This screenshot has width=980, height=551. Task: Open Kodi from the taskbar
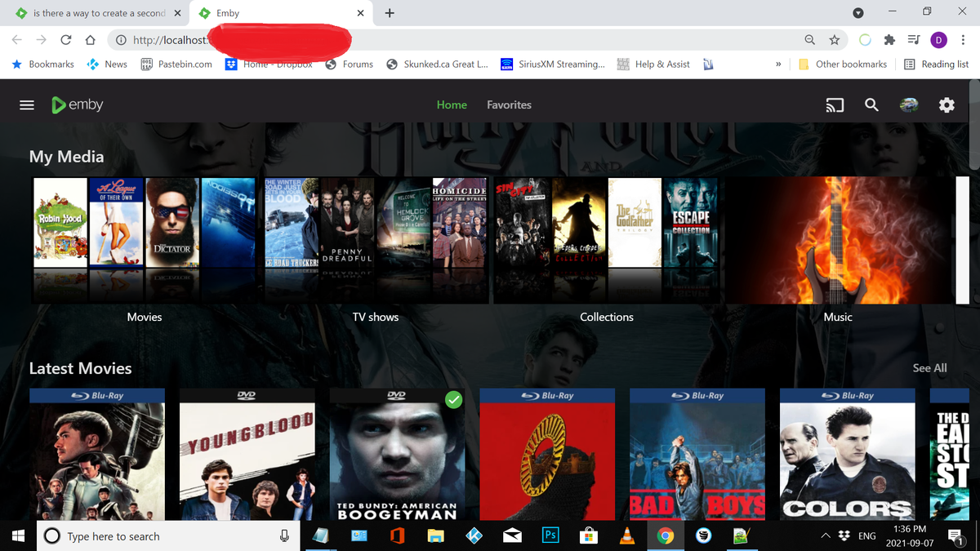474,536
